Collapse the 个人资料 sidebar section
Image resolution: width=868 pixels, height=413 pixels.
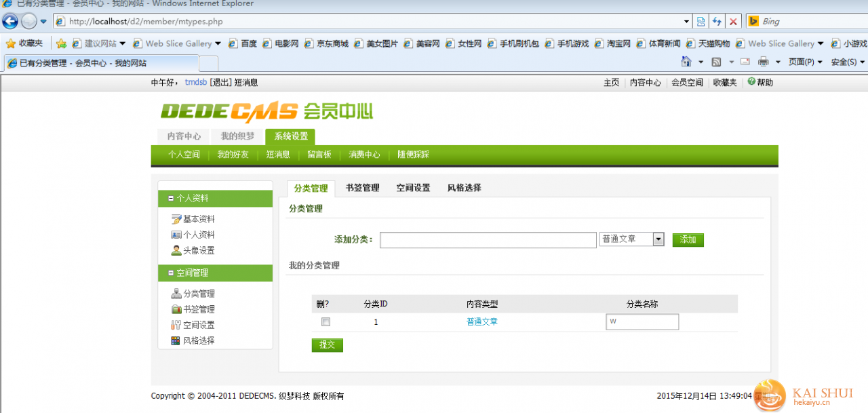tap(171, 199)
